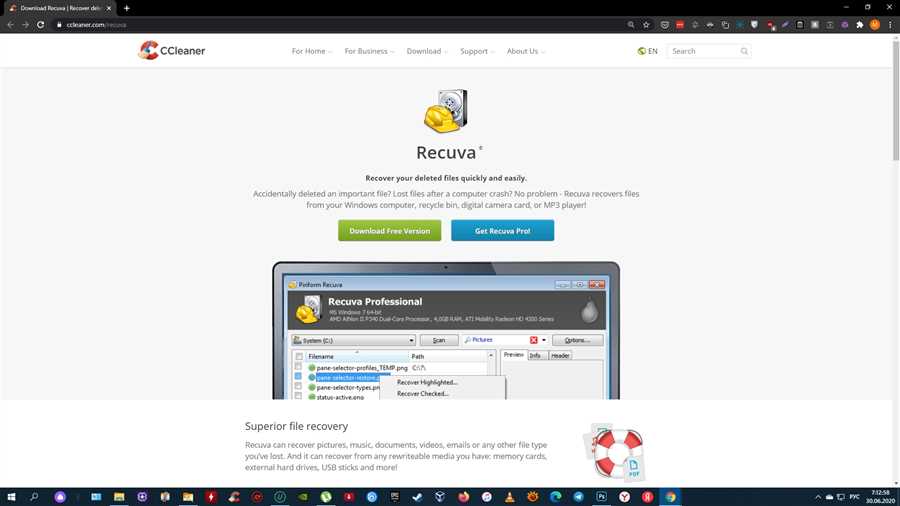Open the Extensions puzzle piece menu

(x=859, y=25)
